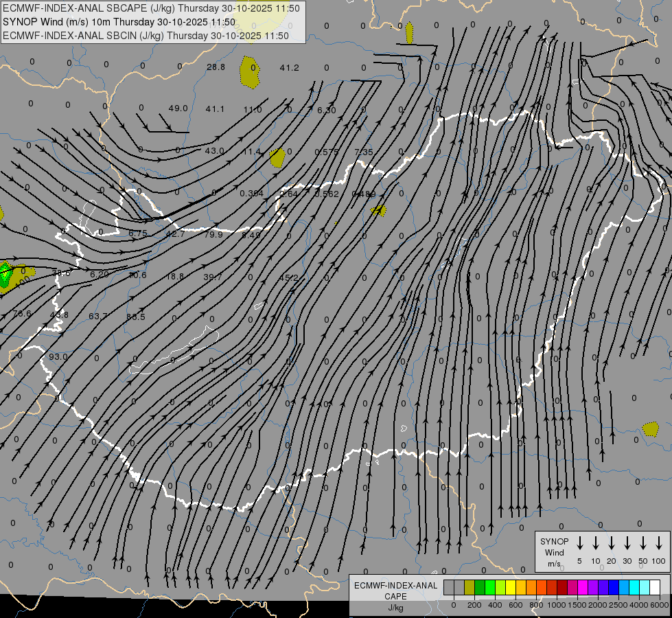Click the 50 m/s wind arrow in legend
This screenshot has width=672, height=618.
click(x=643, y=543)
